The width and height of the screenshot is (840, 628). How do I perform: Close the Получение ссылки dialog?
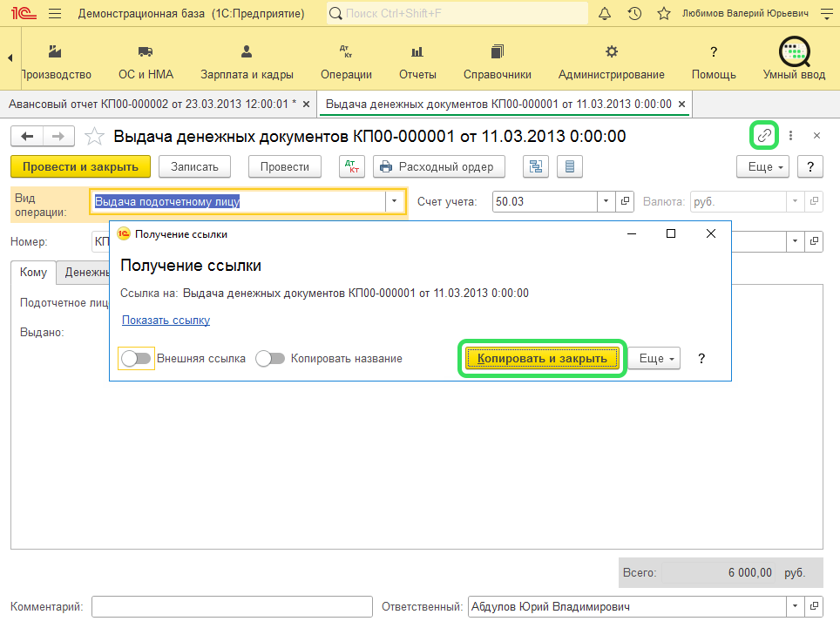[711, 233]
